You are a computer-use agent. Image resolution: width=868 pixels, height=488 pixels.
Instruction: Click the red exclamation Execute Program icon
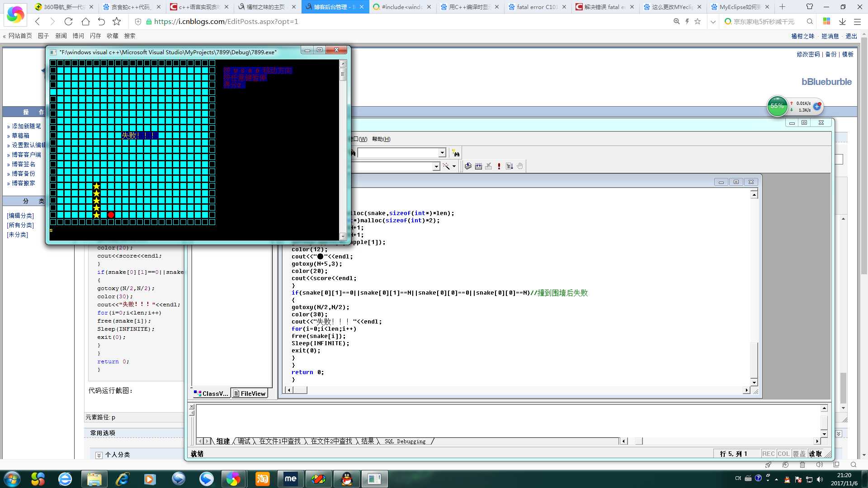click(x=499, y=166)
